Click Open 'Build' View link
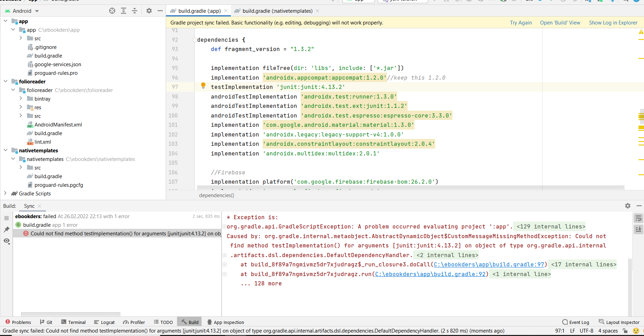The image size is (644, 336). point(560,23)
